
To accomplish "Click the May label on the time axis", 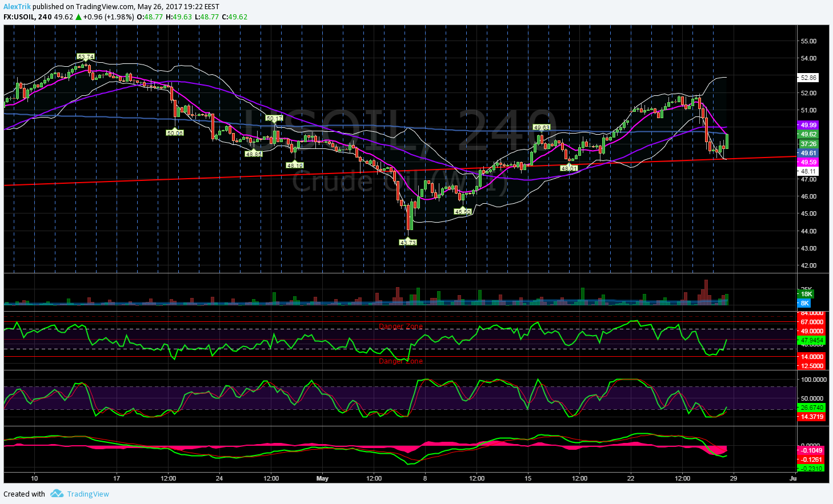I will tap(322, 478).
